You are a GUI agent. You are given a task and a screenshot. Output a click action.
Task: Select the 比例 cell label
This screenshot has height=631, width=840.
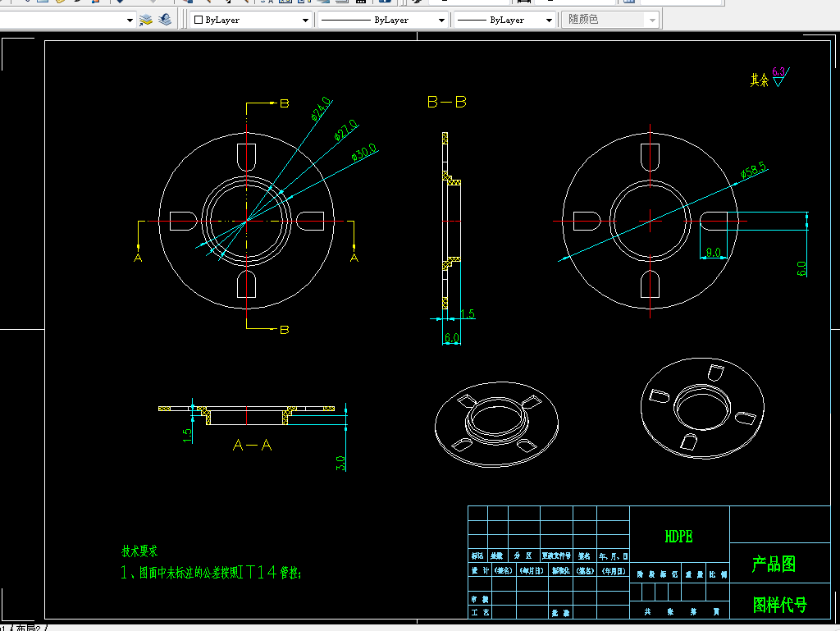tap(719, 574)
